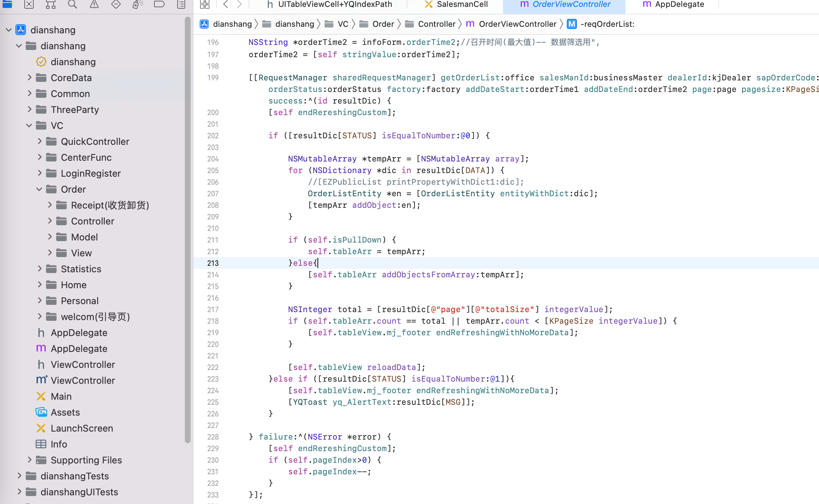The height and width of the screenshot is (504, 819).
Task: Switch to the SalesmanCell tab
Action: [456, 4]
